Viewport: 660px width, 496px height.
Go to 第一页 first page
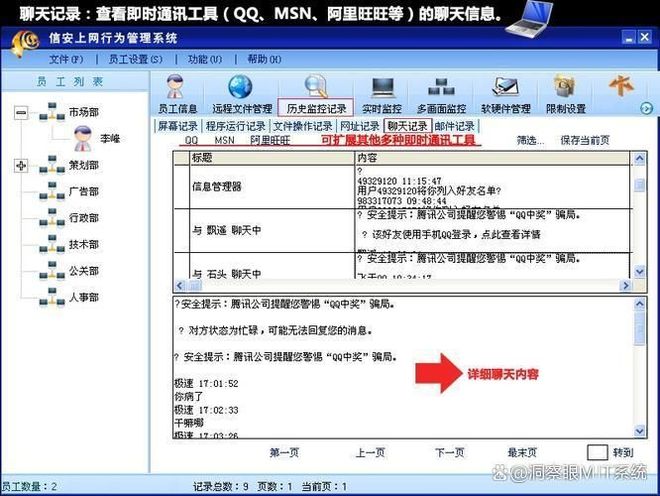pos(284,453)
